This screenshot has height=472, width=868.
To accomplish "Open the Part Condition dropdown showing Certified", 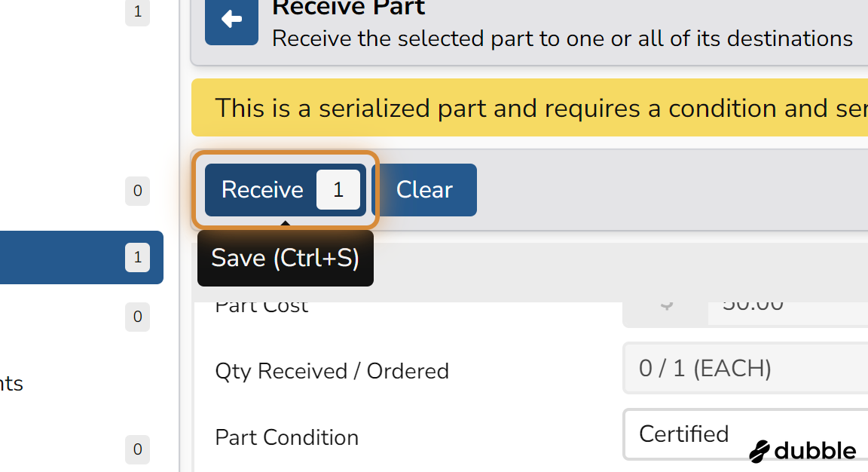I will click(x=745, y=434).
